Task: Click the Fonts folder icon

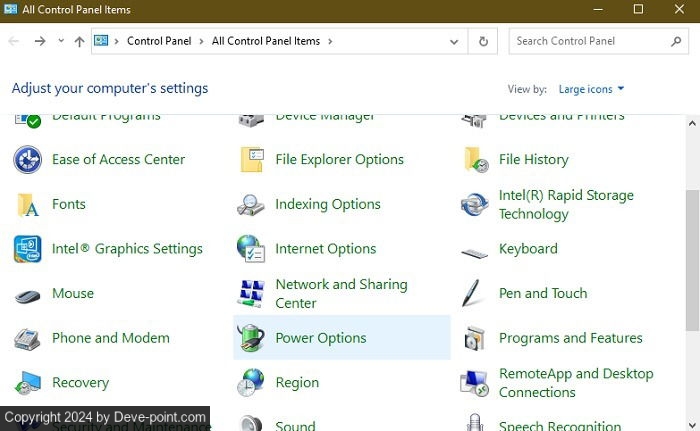Action: click(27, 204)
